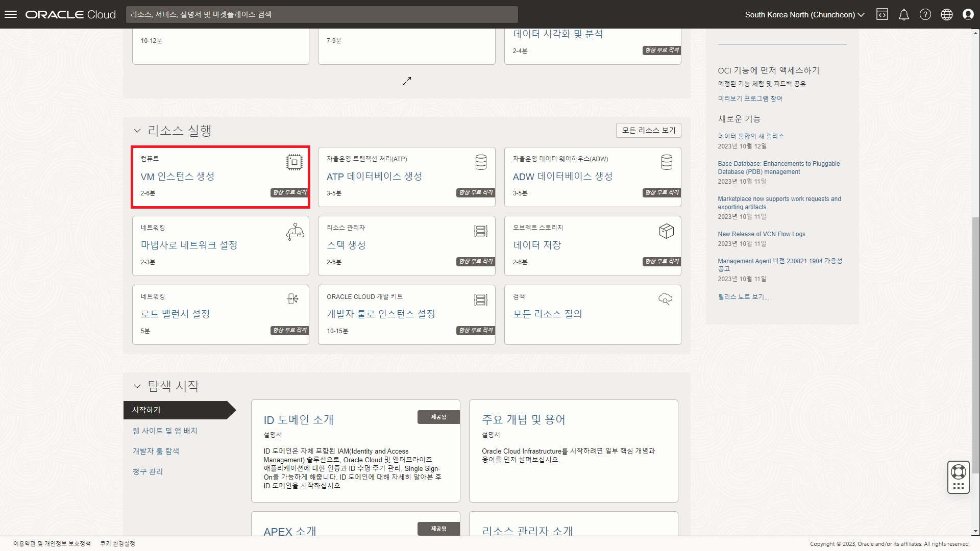Open the user profile avatar
The height and width of the screenshot is (551, 980).
click(968, 14)
